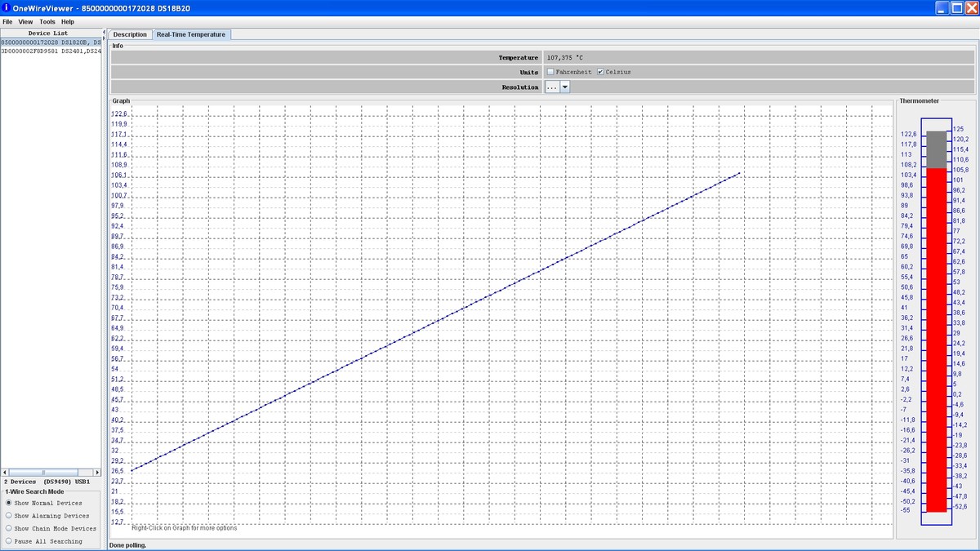Close the OneWireViewer window
The width and height of the screenshot is (980, 551).
tap(971, 7)
